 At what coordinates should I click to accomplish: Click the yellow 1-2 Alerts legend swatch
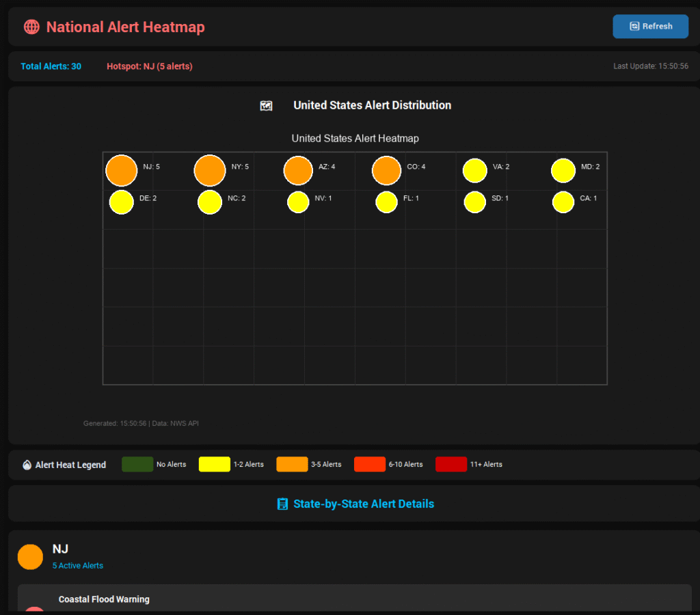[x=215, y=465]
